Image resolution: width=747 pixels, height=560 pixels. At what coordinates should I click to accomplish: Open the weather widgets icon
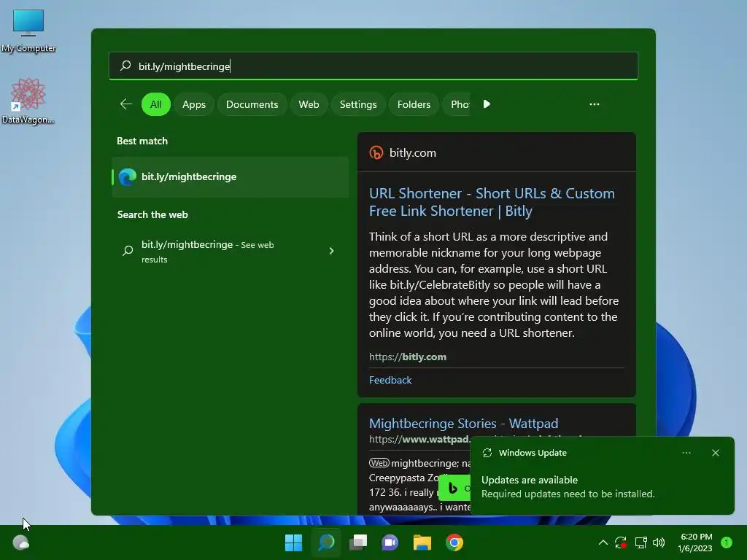click(x=20, y=542)
